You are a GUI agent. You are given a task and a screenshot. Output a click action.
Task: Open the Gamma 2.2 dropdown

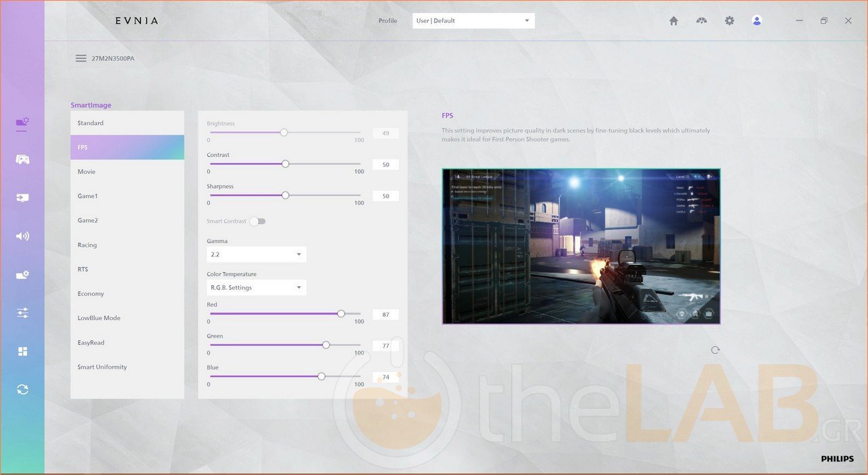tap(257, 254)
